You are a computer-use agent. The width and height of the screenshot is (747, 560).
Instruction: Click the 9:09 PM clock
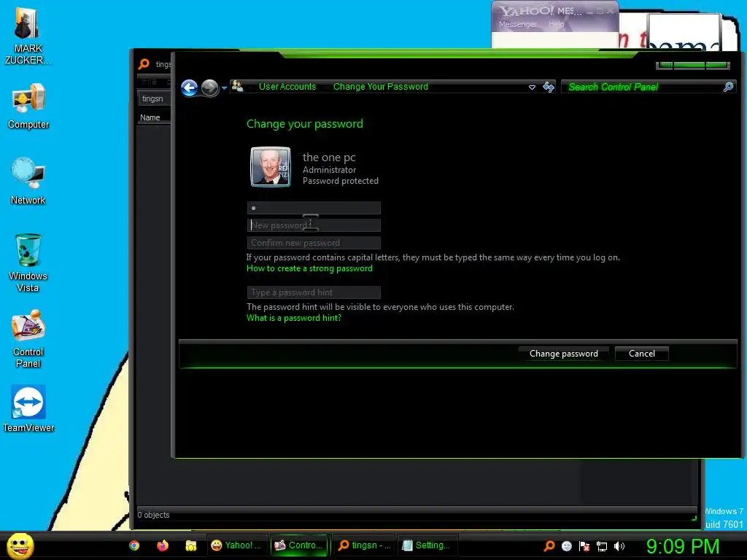point(682,546)
